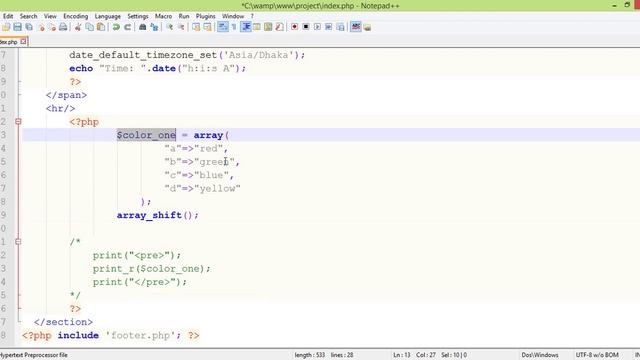Click the Zoom Out toolbar icon

click(181, 27)
